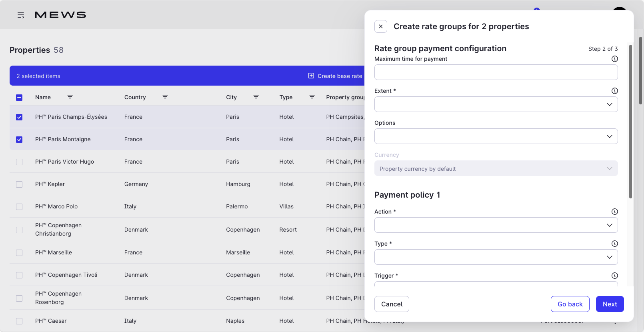
Task: Click PH Paris Victor Hugo property name
Action: coord(64,162)
